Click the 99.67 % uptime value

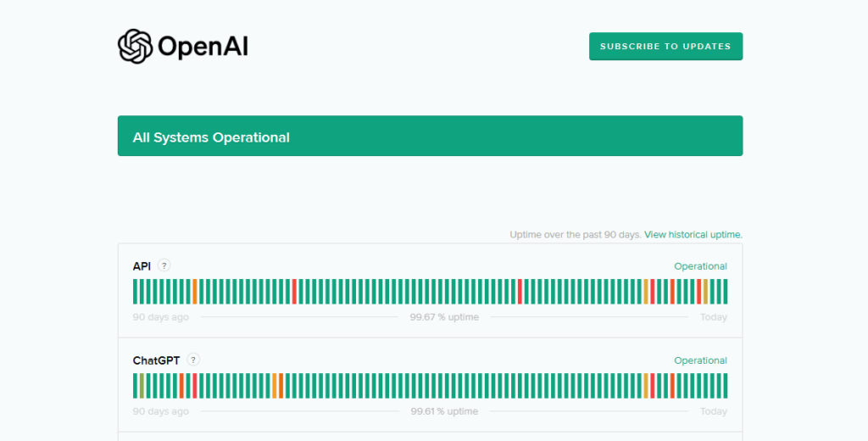[444, 317]
